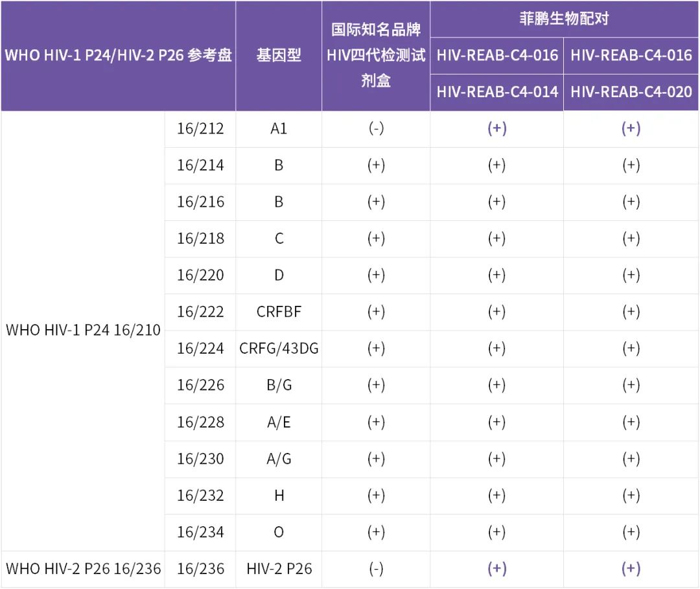Click the 16/234 sample number cell

pyautogui.click(x=200, y=532)
